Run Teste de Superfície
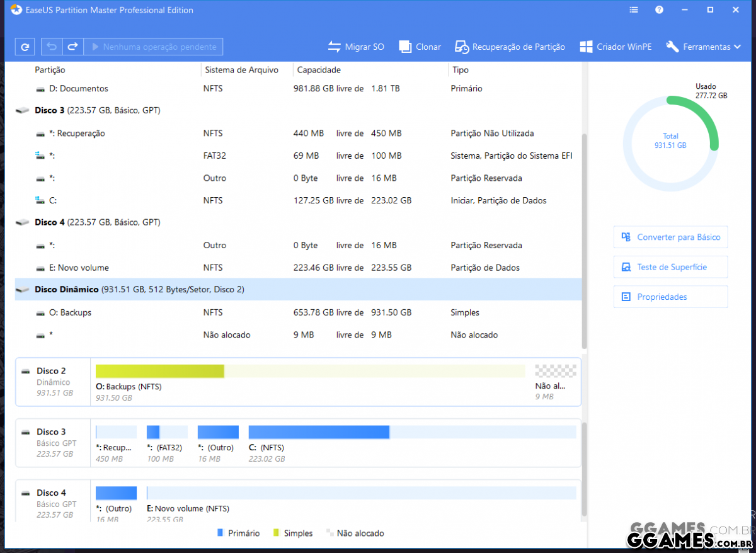This screenshot has height=553, width=756. [x=670, y=267]
